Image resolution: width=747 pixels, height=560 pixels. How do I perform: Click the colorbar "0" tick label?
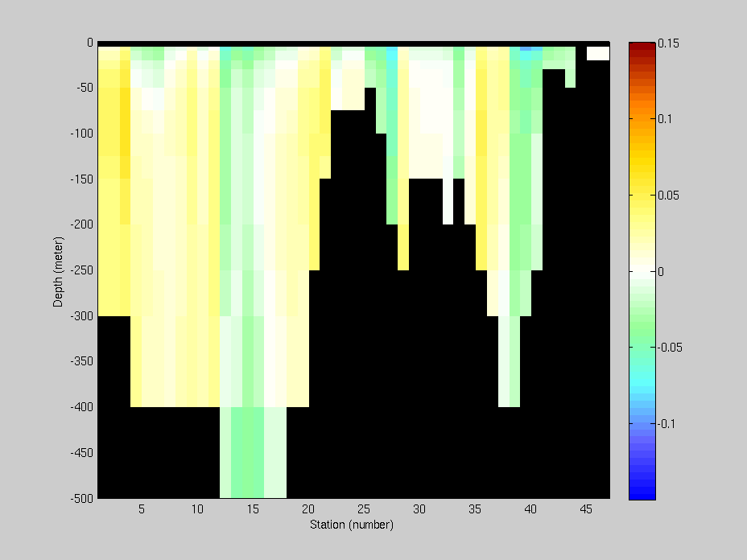[661, 271]
